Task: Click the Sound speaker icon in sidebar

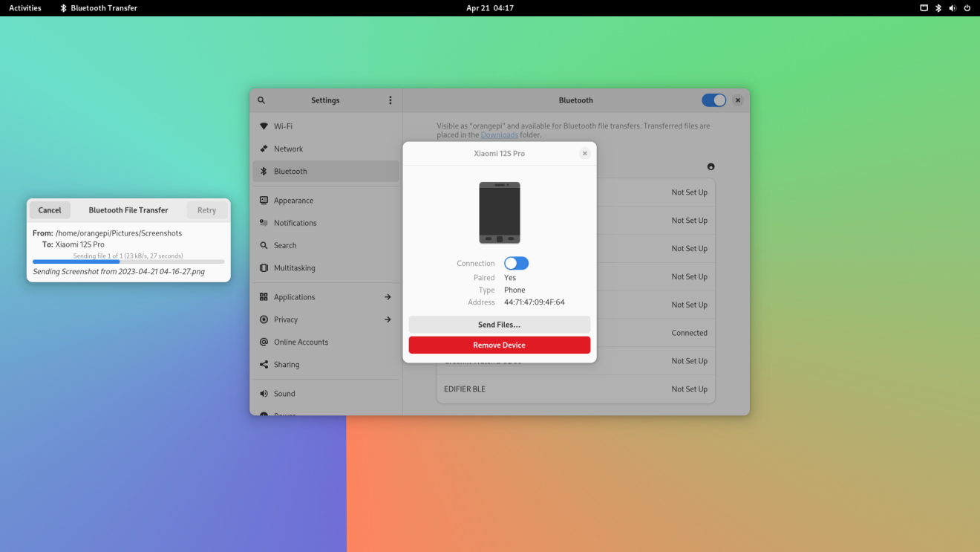Action: [x=264, y=394]
